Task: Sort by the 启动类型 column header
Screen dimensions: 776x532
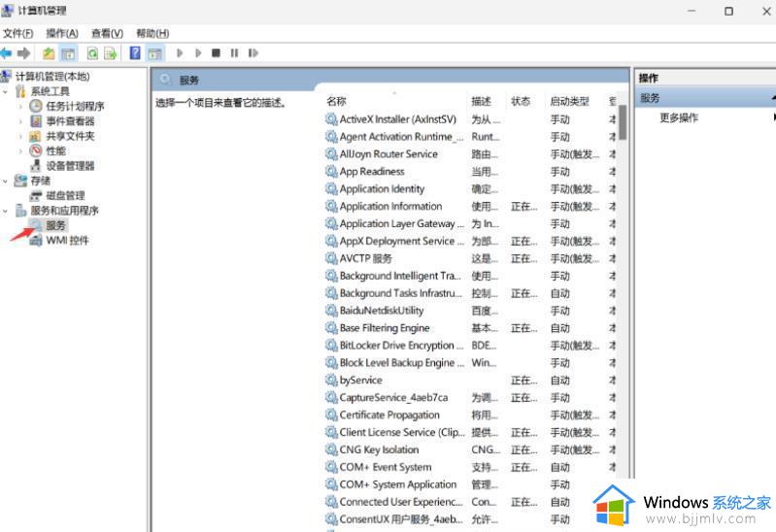Action: pyautogui.click(x=570, y=102)
